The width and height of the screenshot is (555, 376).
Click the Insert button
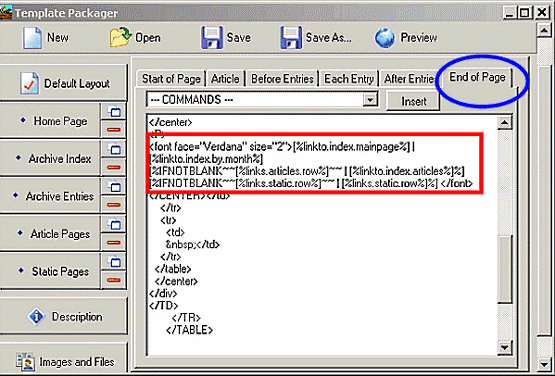tap(413, 101)
